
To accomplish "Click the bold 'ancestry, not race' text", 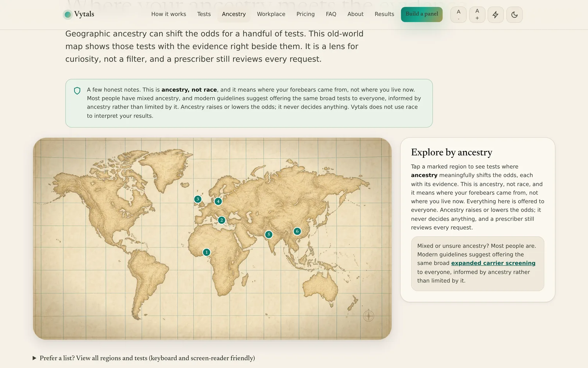I will [189, 90].
